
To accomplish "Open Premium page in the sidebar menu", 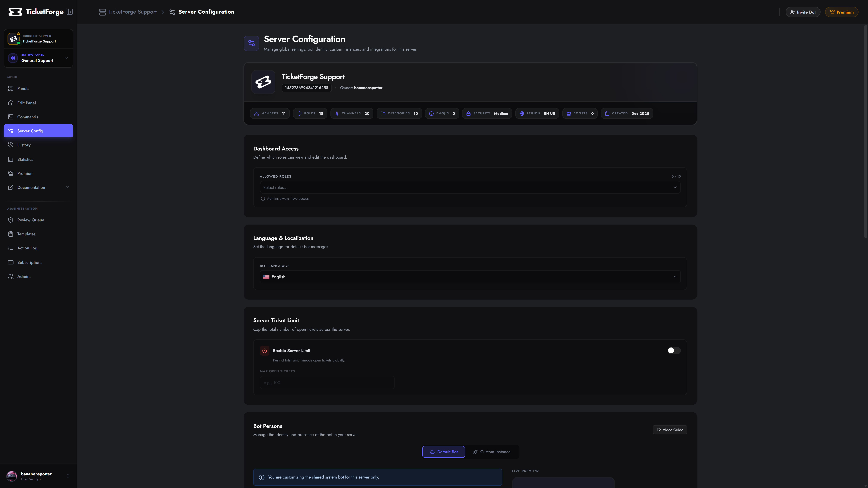I will coord(38,174).
